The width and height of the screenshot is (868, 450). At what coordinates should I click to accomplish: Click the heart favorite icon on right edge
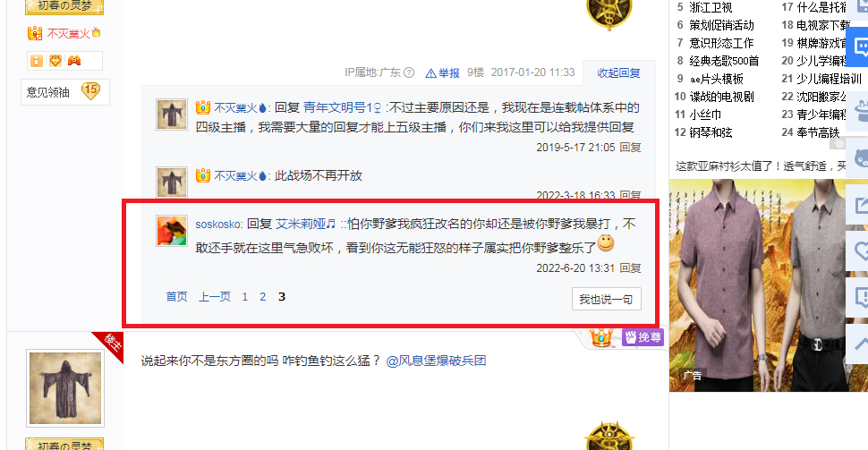tap(859, 250)
